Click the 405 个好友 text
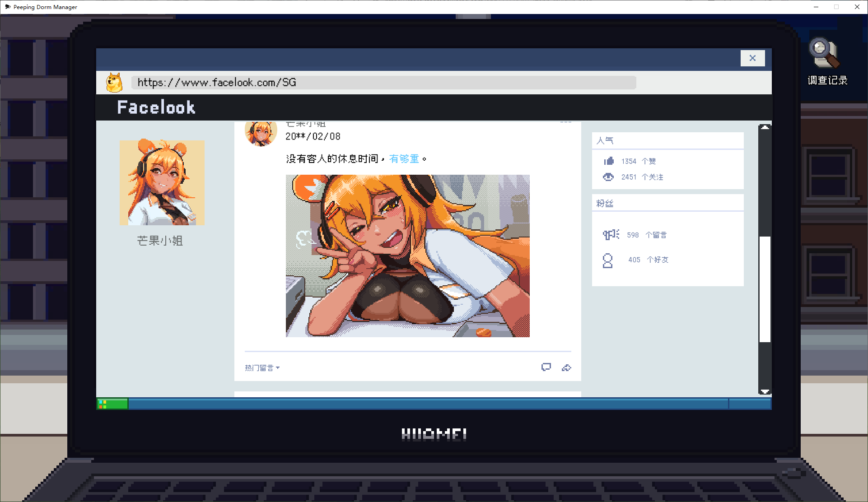This screenshot has width=868, height=502. [x=648, y=260]
